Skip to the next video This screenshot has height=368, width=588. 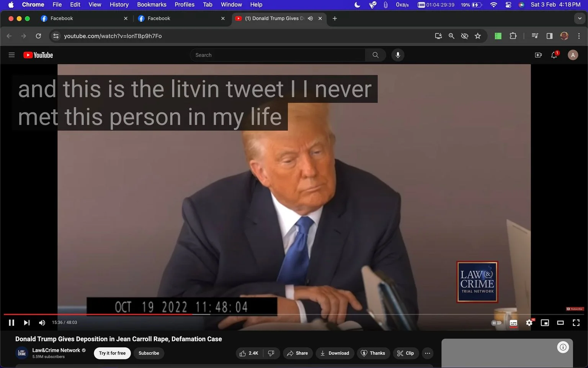click(26, 323)
